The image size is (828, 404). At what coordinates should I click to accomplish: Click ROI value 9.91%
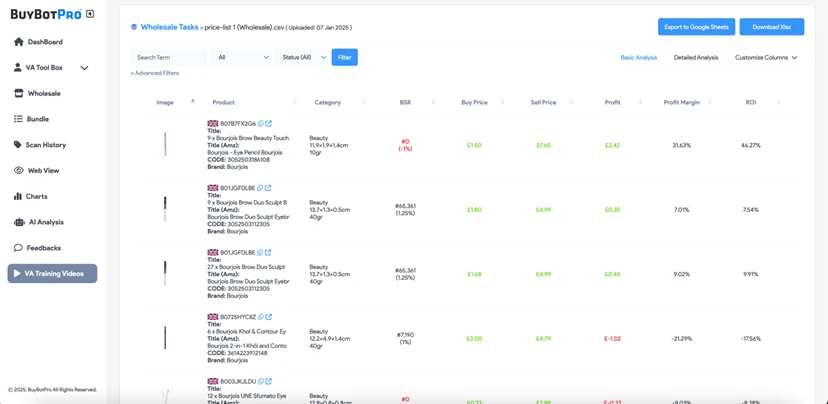750,274
